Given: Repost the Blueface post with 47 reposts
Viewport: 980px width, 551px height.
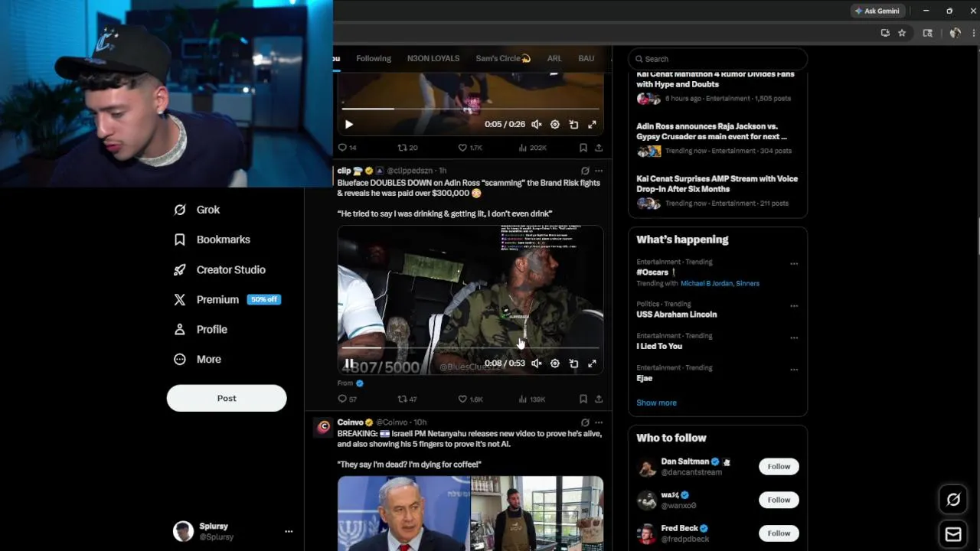Looking at the screenshot, I should pos(407,399).
